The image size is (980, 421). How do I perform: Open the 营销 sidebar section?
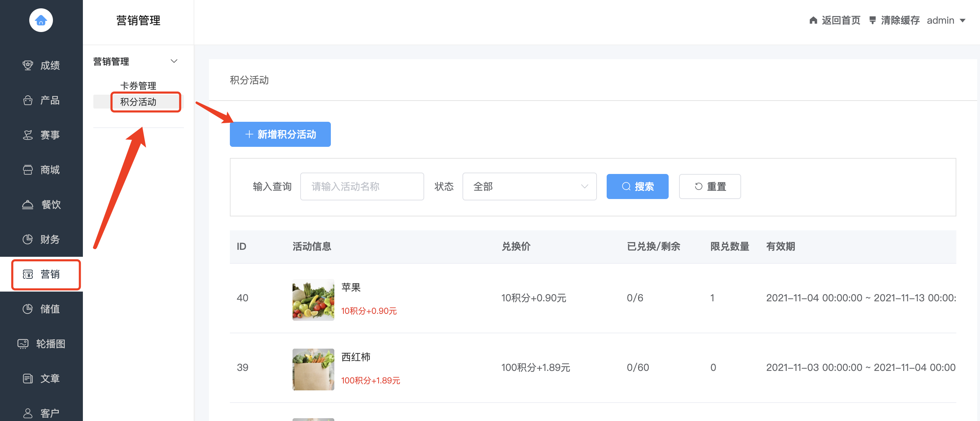[x=41, y=274]
